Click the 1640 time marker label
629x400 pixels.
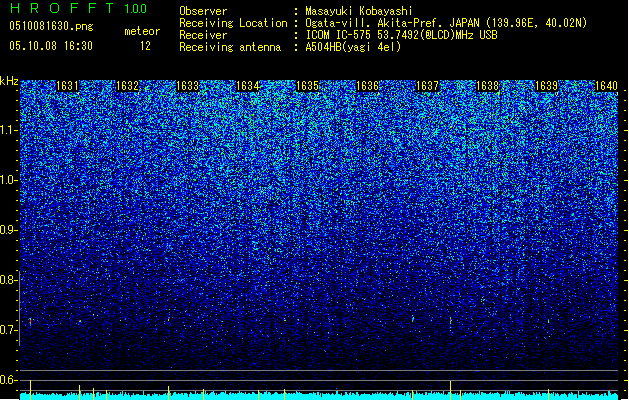coord(606,86)
